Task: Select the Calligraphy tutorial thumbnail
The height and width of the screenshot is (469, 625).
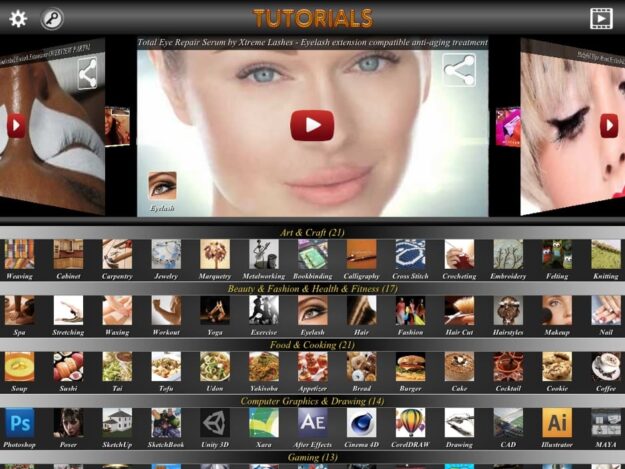Action: [361, 254]
